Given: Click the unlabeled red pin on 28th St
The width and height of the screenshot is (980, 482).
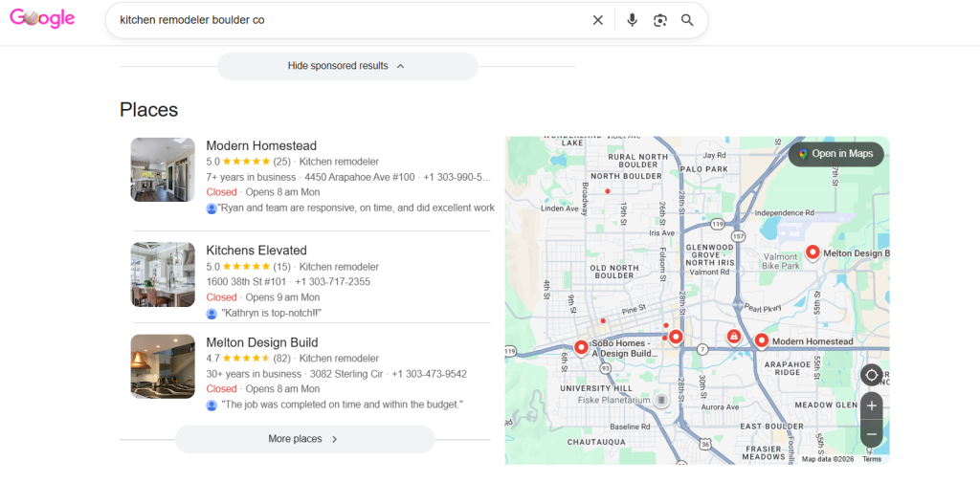Looking at the screenshot, I should pyautogui.click(x=676, y=337).
